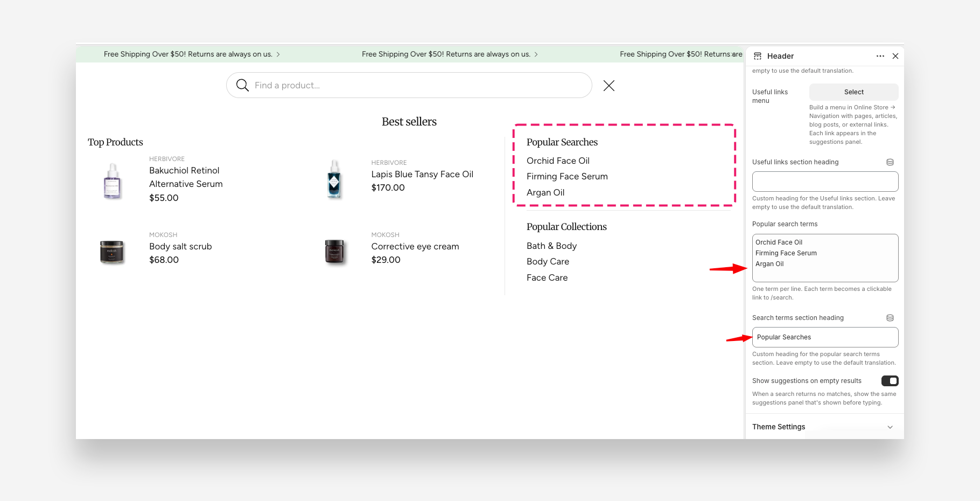Click Lapis Blue Tansy oil bottle thumbnail
Viewport: 980px width, 501px height.
(334, 179)
